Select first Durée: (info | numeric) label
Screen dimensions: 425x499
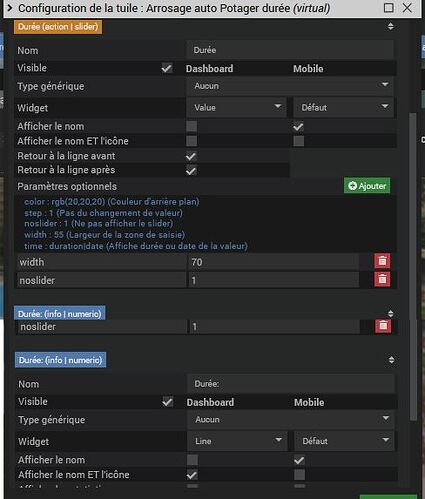coord(60,313)
